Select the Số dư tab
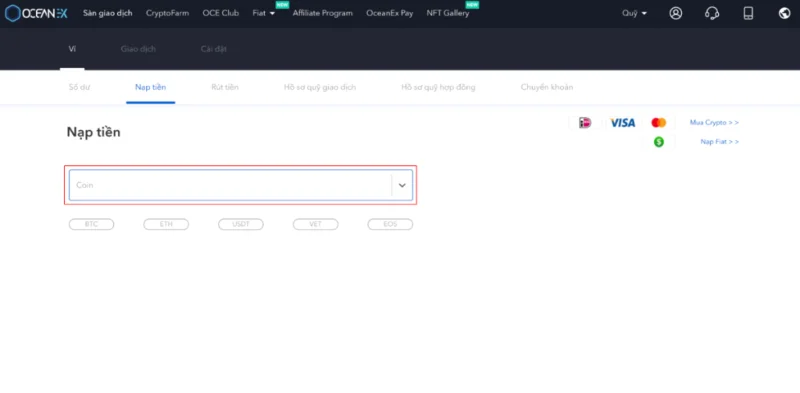The image size is (800, 393). coord(79,87)
